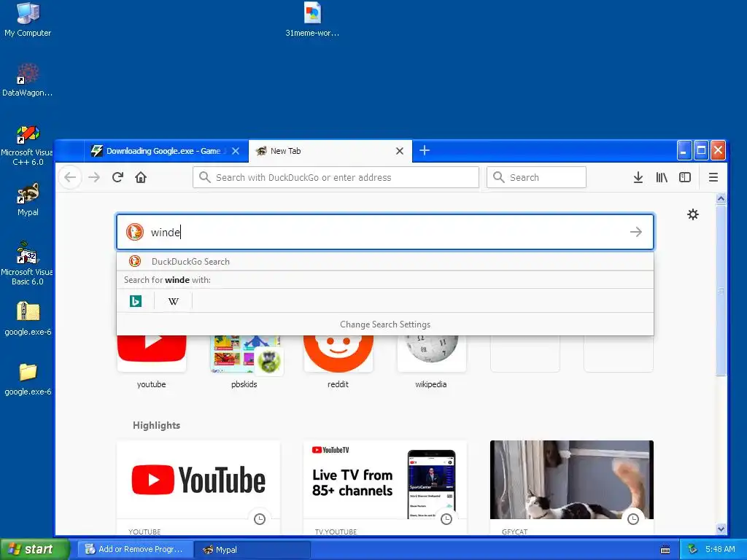This screenshot has height=560, width=747.
Task: Focus the address bar field
Action: point(336,178)
